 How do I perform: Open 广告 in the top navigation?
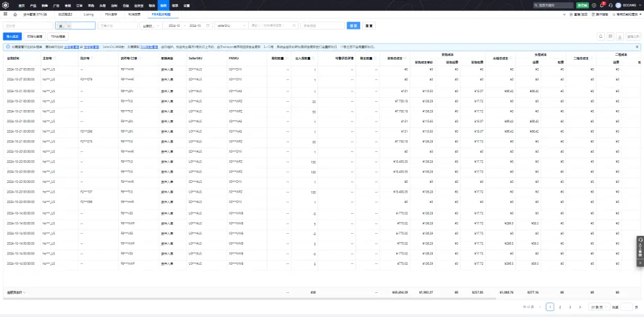tap(56, 6)
